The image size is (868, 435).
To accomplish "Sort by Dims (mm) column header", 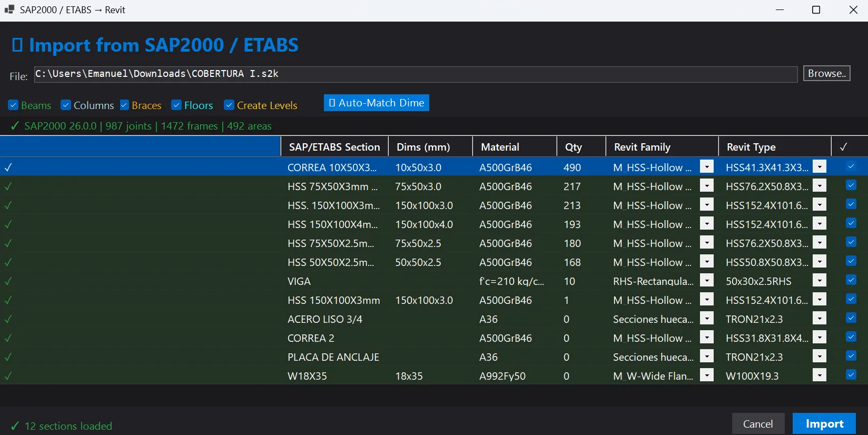I will (430, 147).
